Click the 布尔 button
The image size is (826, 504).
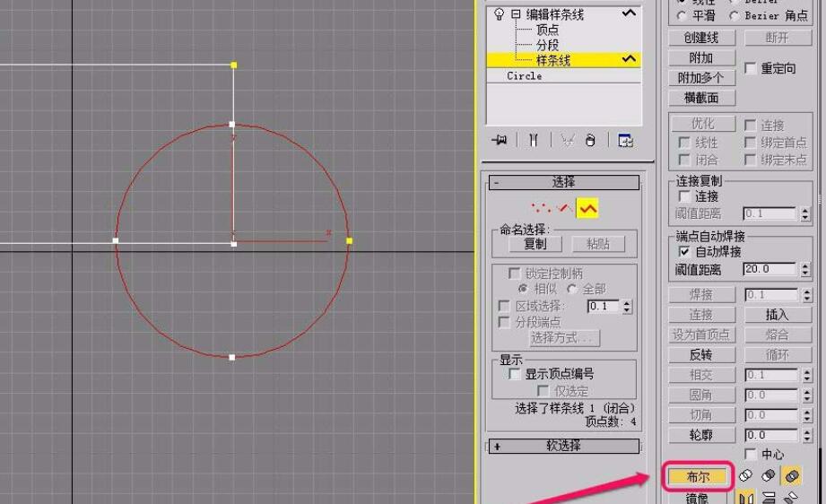click(x=698, y=476)
